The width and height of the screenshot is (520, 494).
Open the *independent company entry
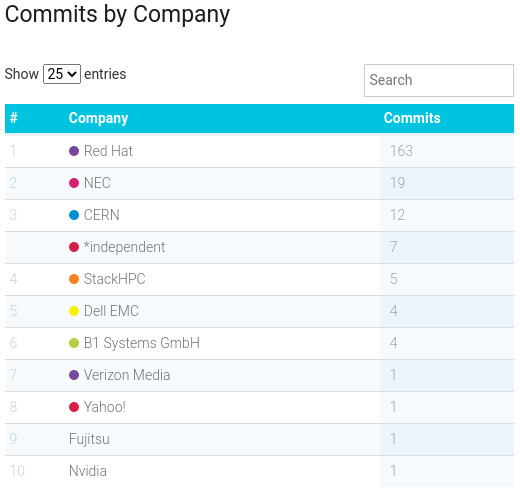tap(124, 247)
